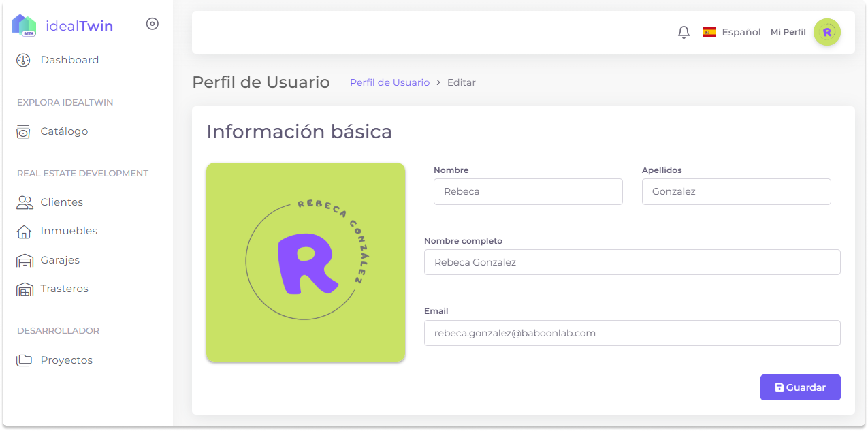
Task: Open the Garajes section
Action: point(60,260)
